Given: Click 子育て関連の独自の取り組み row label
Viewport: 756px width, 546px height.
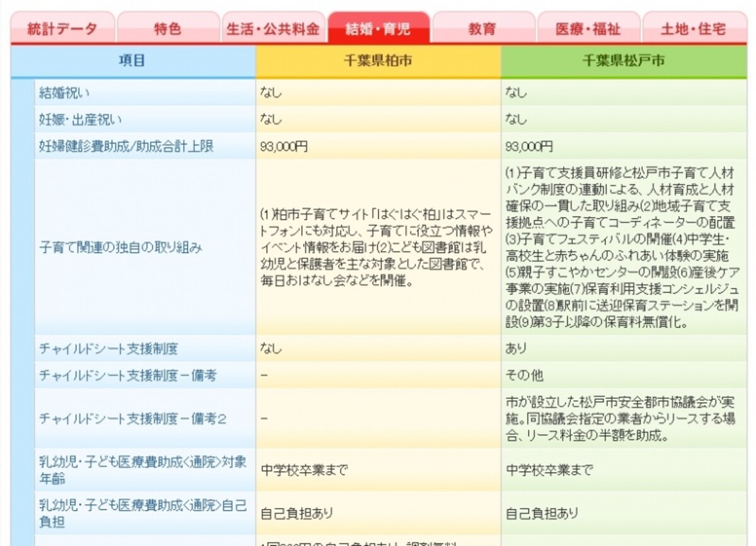Looking at the screenshot, I should [120, 247].
